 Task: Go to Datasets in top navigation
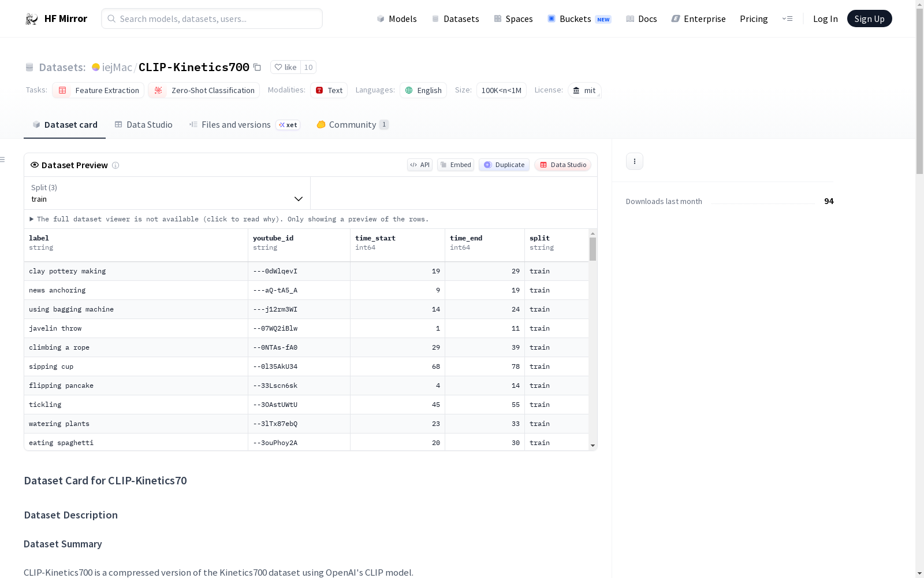click(x=456, y=18)
